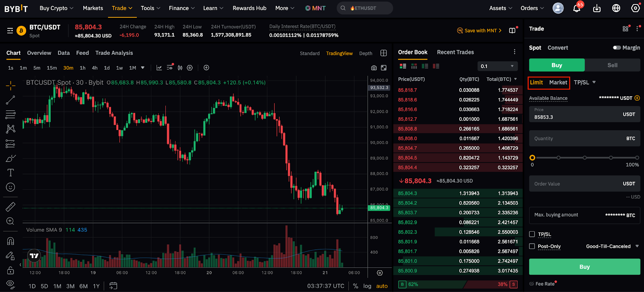Click the Quantity BTC input field
This screenshot has height=292, width=644.
pyautogui.click(x=584, y=138)
